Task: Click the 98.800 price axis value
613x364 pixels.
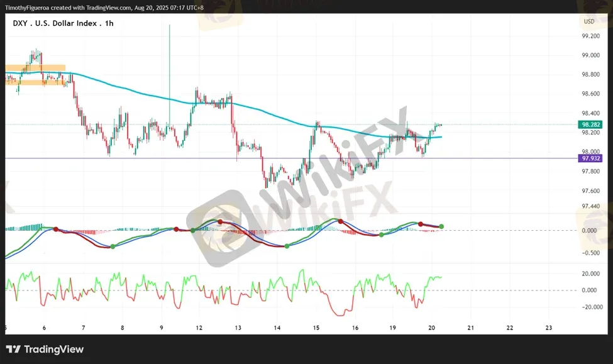Action: 590,74
